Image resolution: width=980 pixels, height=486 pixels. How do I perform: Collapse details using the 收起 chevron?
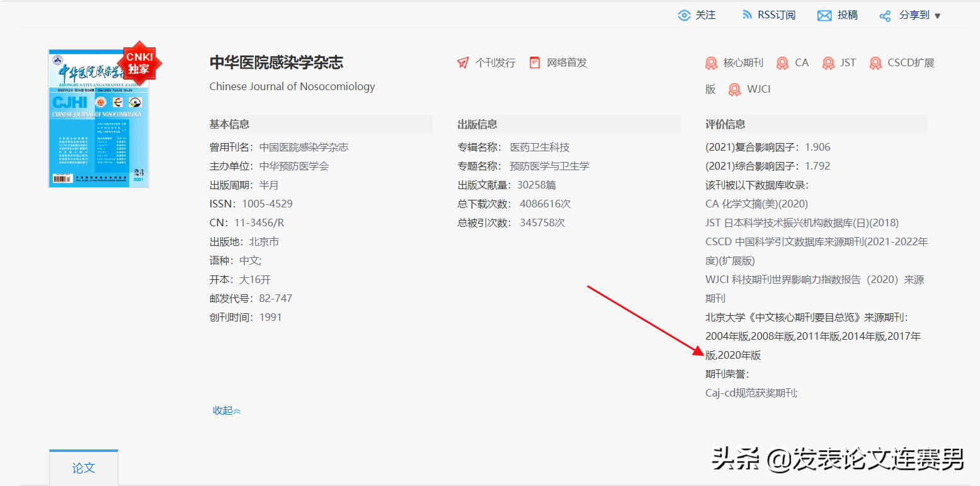point(236,410)
